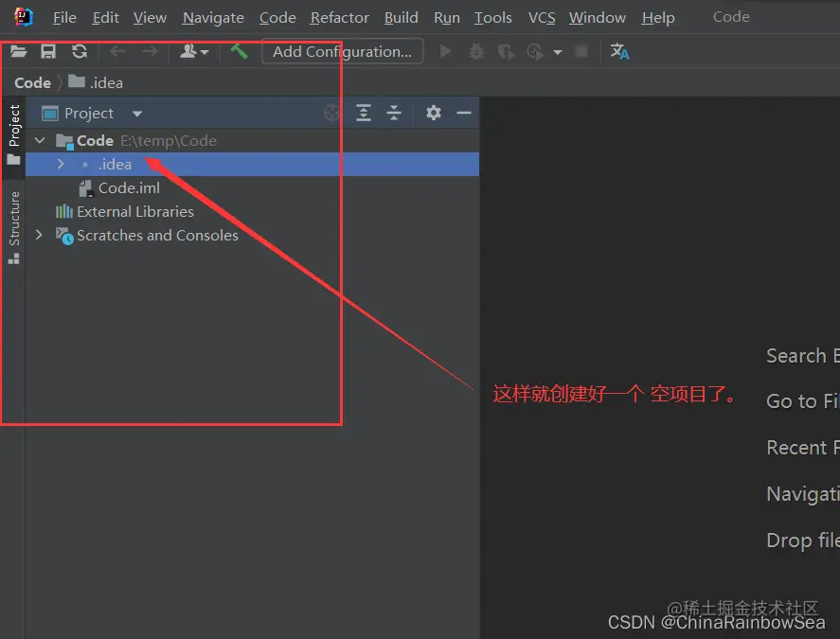The height and width of the screenshot is (639, 840).
Task: Select the .idea folder row
Action: coord(252,164)
